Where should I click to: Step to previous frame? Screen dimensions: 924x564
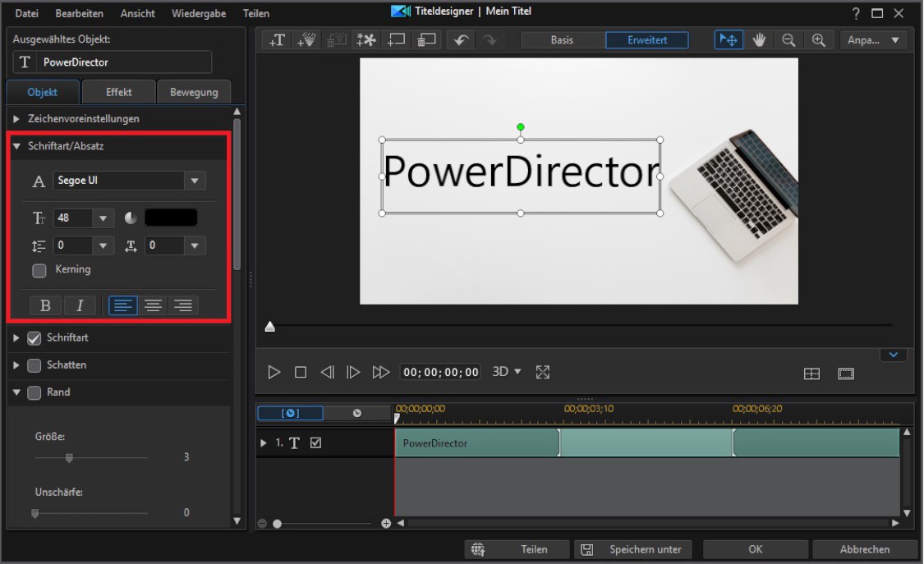pos(327,372)
